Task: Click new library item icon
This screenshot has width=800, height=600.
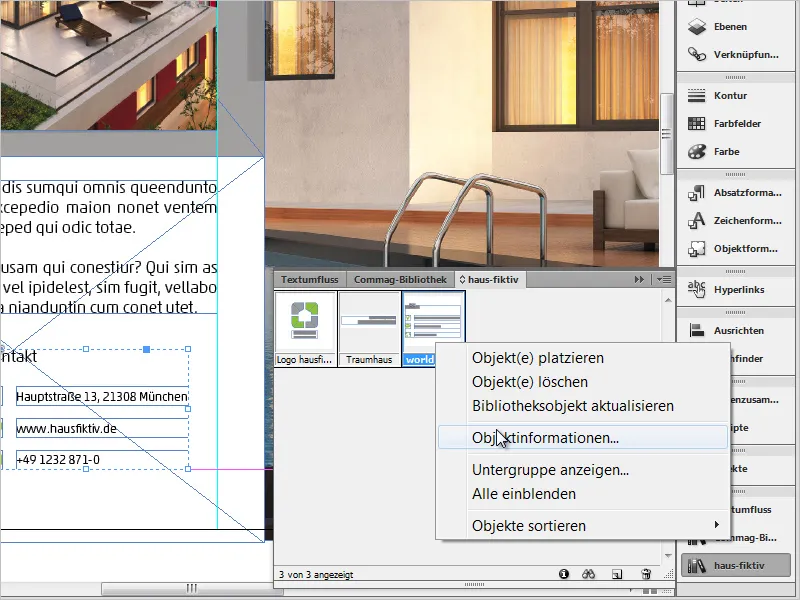Action: coord(617,574)
